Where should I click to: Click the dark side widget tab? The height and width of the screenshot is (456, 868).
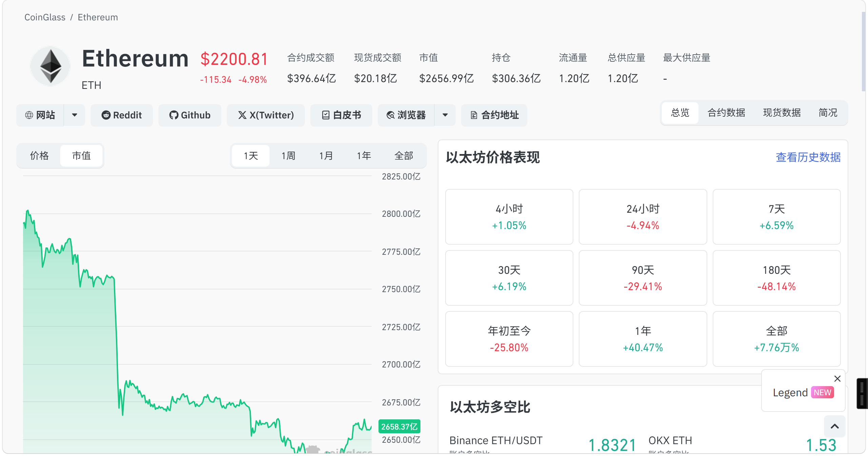pos(862,393)
